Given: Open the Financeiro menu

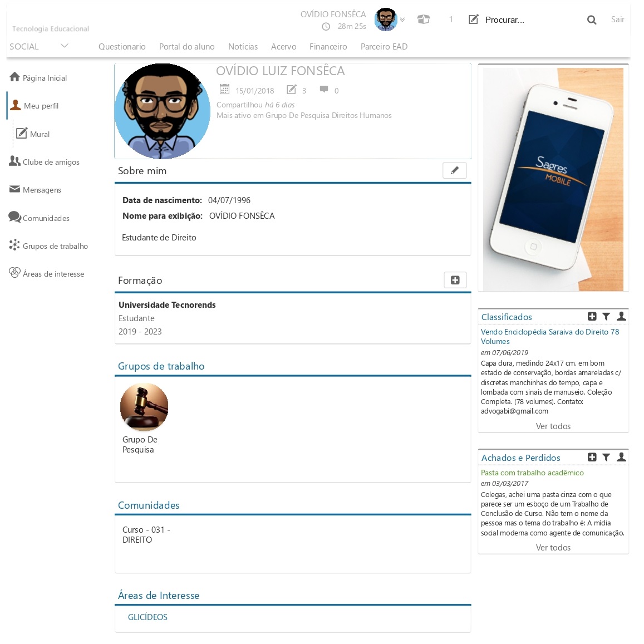Looking at the screenshot, I should pyautogui.click(x=328, y=47).
